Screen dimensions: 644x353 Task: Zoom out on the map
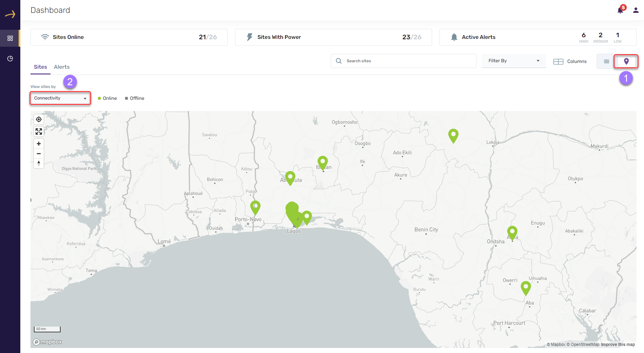39,154
